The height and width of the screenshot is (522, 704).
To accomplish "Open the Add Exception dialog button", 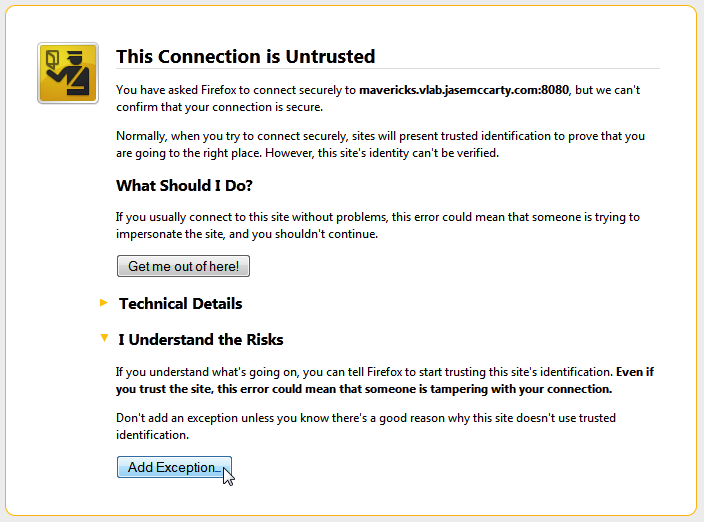I will (x=174, y=467).
